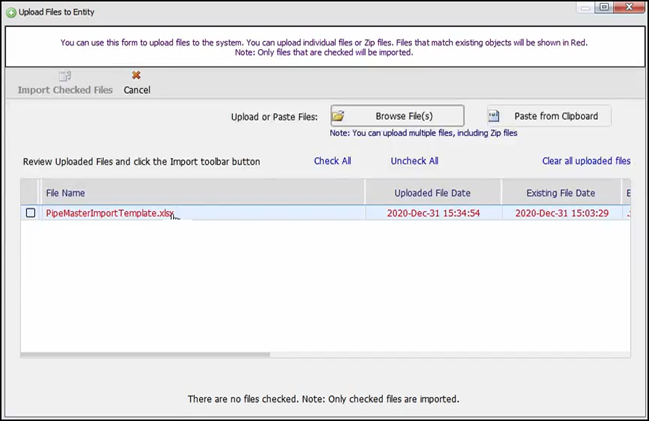This screenshot has height=421, width=649.
Task: Select the PipeMasterImportTemplate.xlsx file name
Action: coord(109,213)
